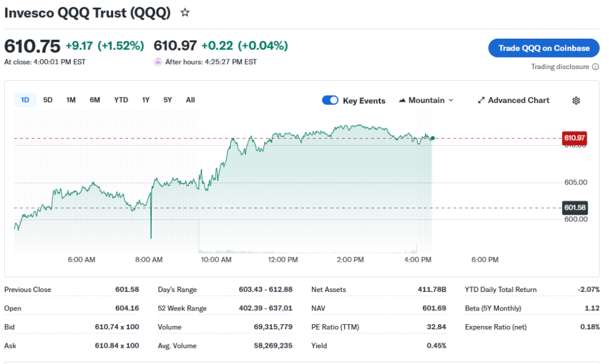This screenshot has width=609, height=364.
Task: Click the red 610.97 price label
Action: pyautogui.click(x=575, y=138)
